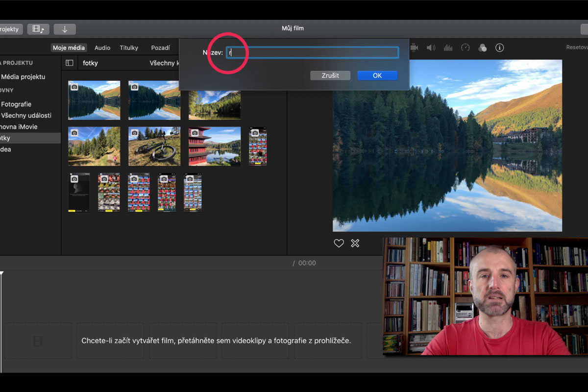Switch to the Pozadí tab
This screenshot has height=392, width=588.
pyautogui.click(x=161, y=48)
